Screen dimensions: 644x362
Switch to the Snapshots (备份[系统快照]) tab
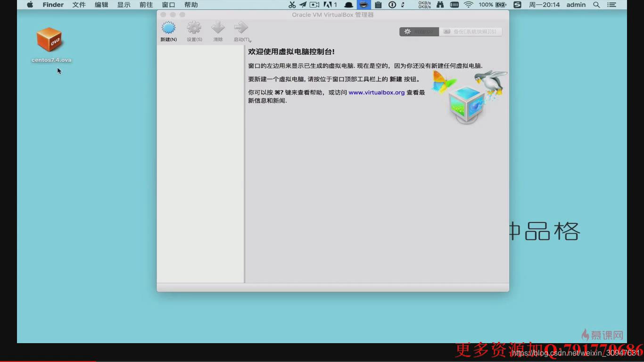tap(471, 32)
